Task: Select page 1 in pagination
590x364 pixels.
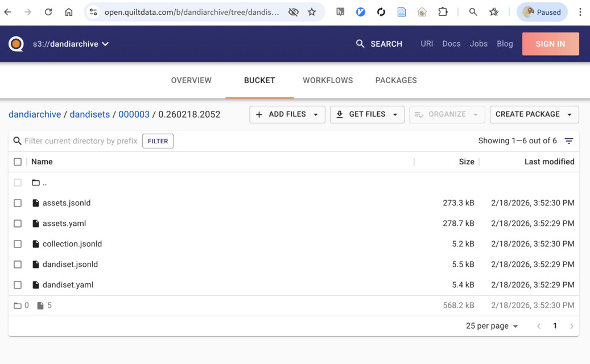Action: (x=555, y=326)
